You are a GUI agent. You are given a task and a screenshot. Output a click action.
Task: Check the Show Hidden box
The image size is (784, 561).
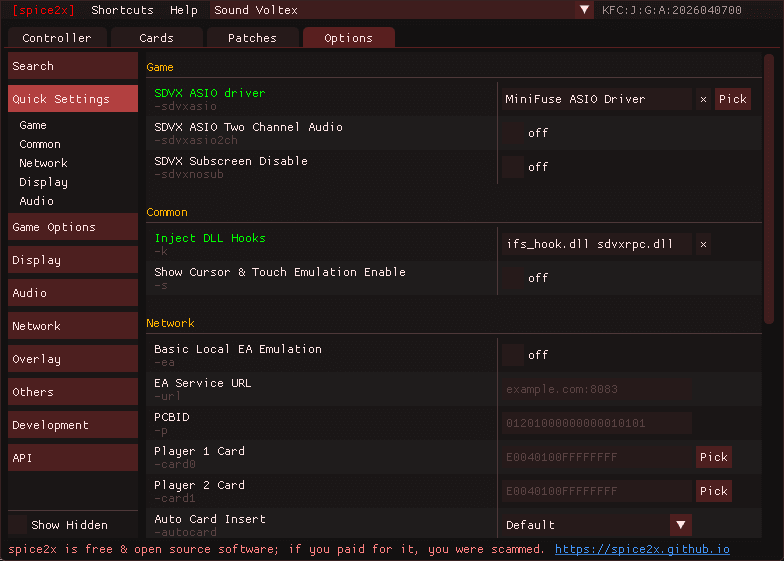click(x=18, y=525)
